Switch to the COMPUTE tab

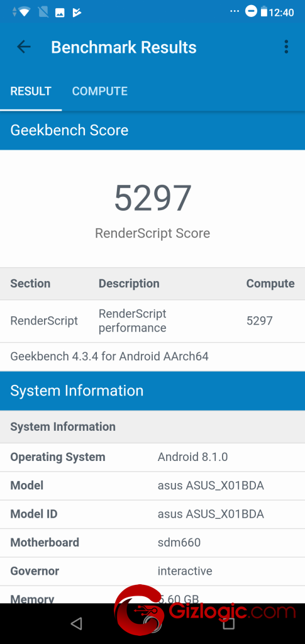click(x=100, y=91)
